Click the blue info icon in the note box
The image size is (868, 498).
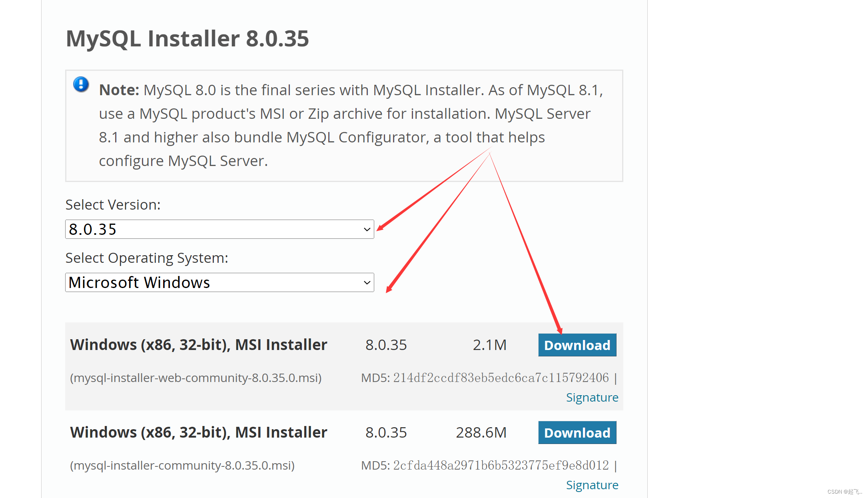(x=81, y=84)
